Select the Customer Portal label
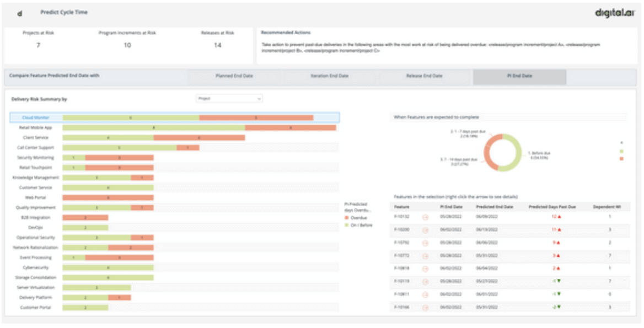The height and width of the screenshot is (328, 644). (36, 308)
